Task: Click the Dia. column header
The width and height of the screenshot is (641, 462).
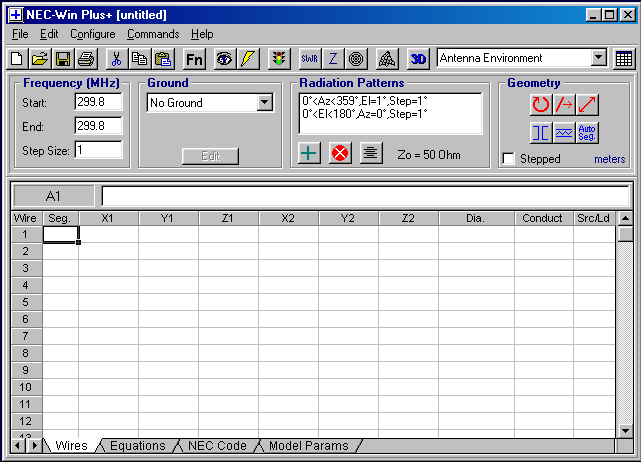Action: (476, 218)
